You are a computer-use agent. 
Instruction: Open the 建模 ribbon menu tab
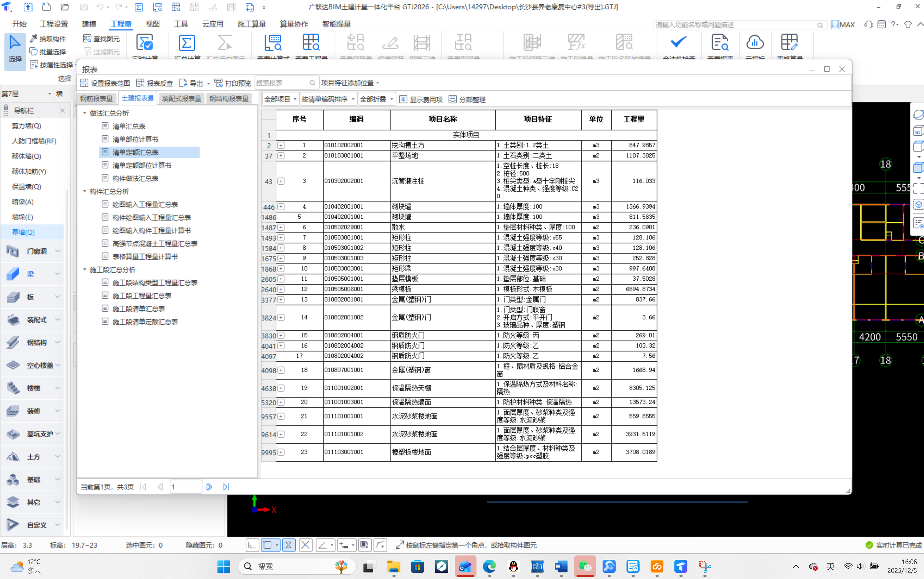[x=89, y=24]
